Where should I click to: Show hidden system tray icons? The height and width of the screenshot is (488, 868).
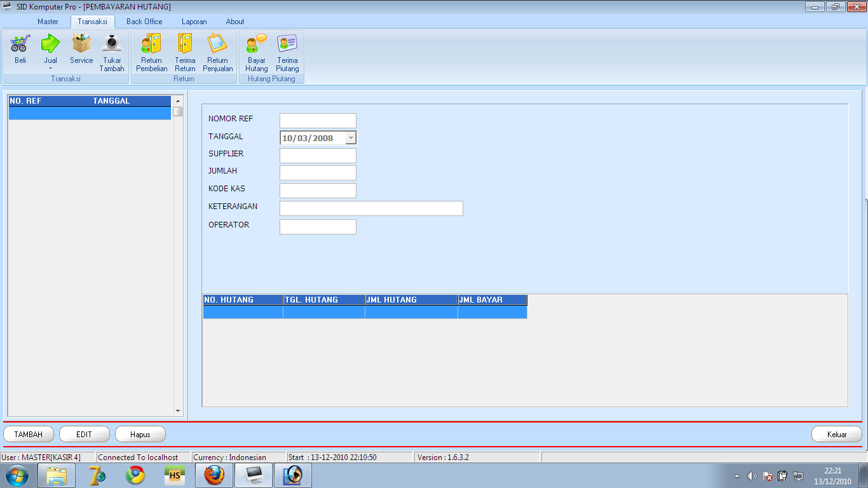pos(736,476)
